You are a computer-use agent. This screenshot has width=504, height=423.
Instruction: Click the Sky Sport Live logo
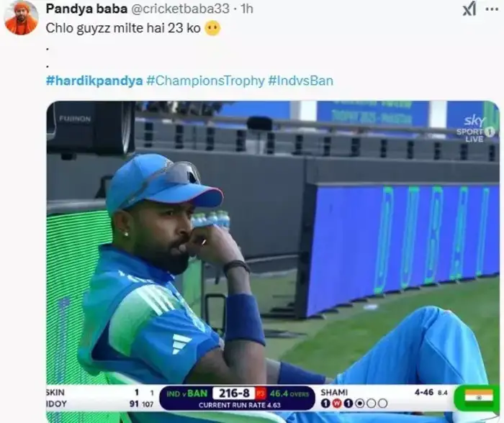pos(475,129)
